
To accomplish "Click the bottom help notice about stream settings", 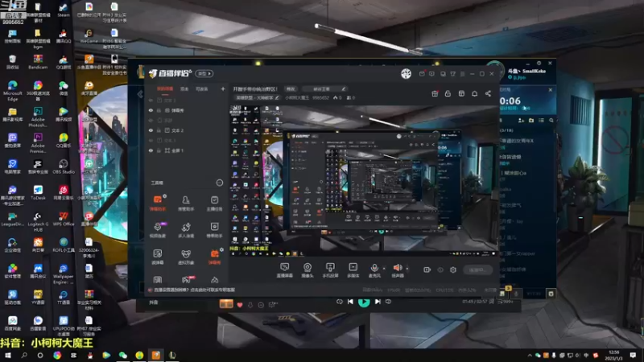I will point(191,290).
